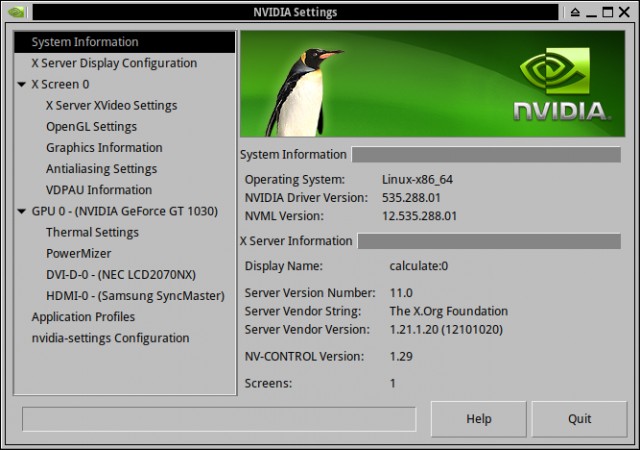The width and height of the screenshot is (640, 450).
Task: Click the Quit button
Action: (580, 419)
